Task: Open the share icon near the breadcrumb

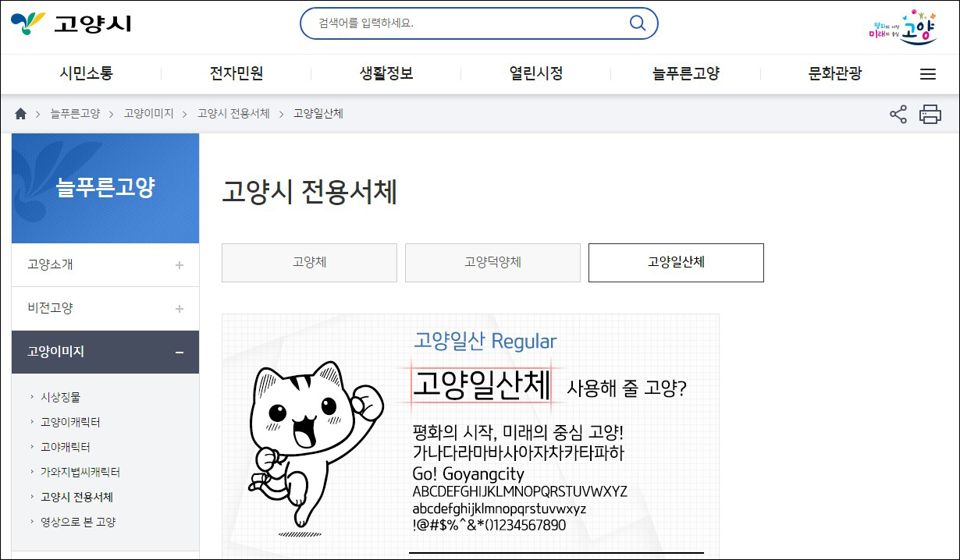Action: pos(898,113)
